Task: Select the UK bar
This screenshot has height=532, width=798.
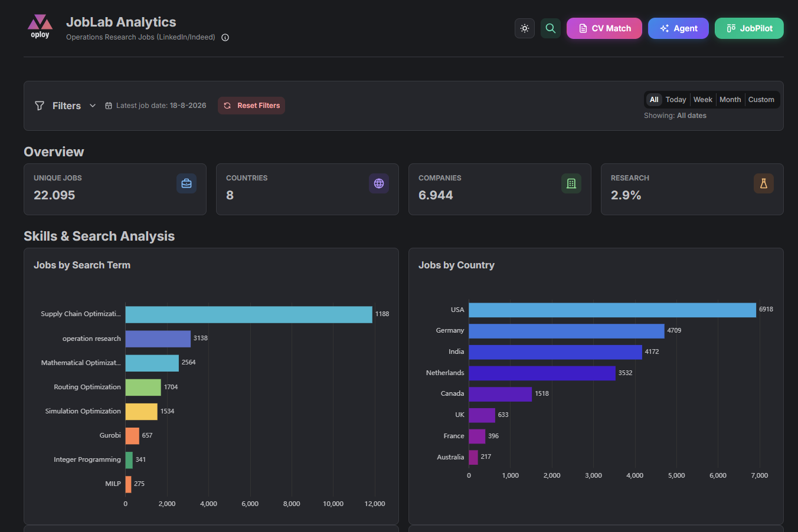Action: pyautogui.click(x=482, y=415)
